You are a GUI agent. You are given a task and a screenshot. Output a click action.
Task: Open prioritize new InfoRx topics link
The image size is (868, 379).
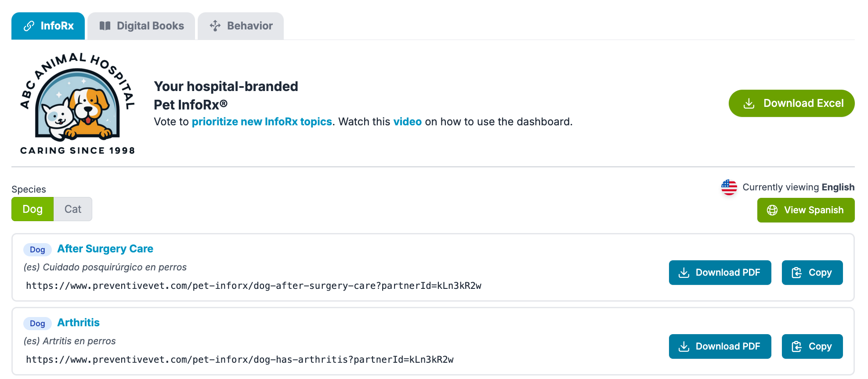pyautogui.click(x=262, y=122)
